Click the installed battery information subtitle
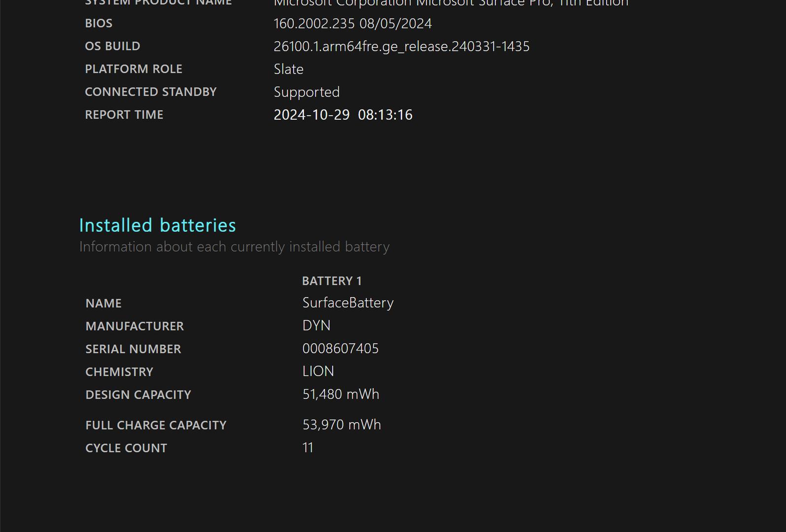Viewport: 786px width, 532px height. click(234, 247)
